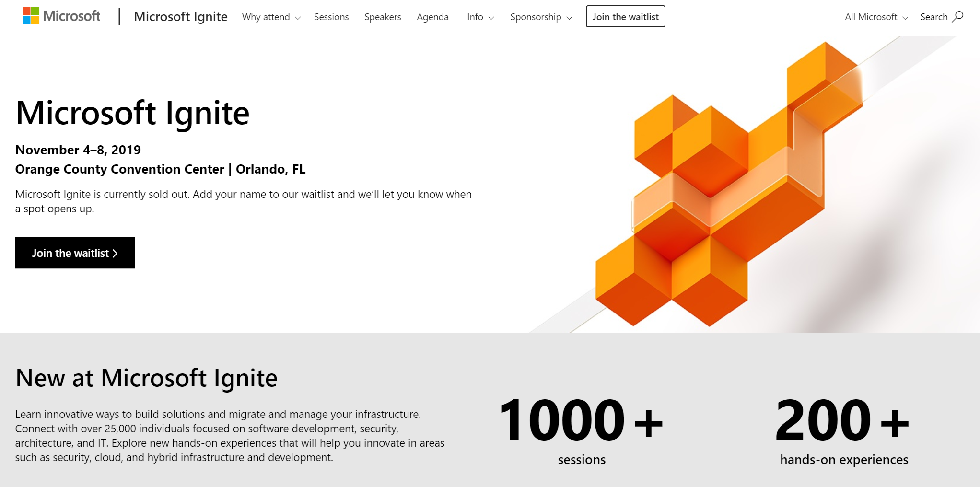Click the Learn innovative ways paragraph

click(230, 436)
